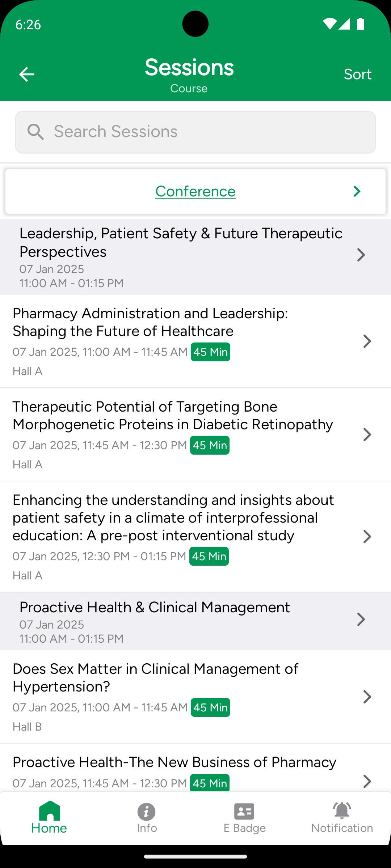The width and height of the screenshot is (391, 868).
Task: Focus the Search Sessions field
Action: (x=195, y=132)
